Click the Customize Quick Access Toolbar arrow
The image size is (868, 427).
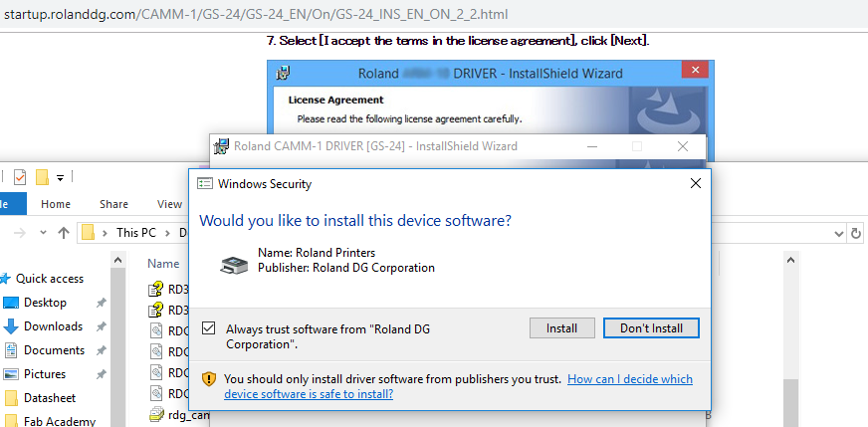tap(60, 178)
